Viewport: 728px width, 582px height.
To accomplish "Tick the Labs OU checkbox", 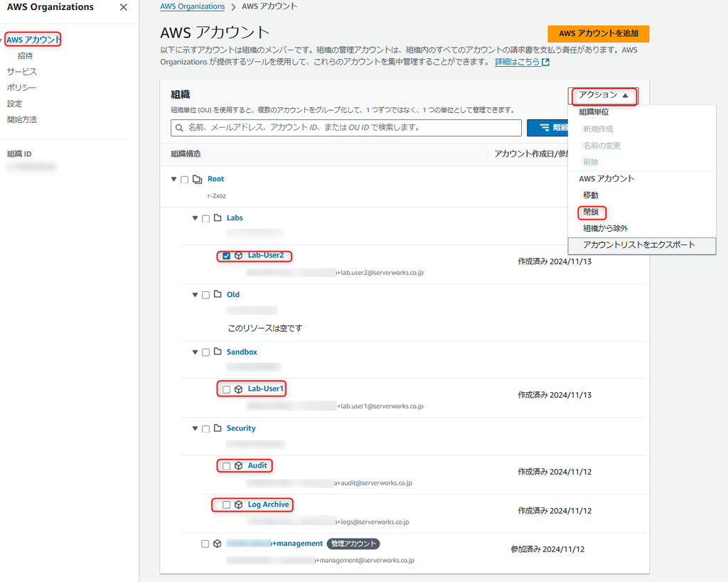I will click(205, 218).
